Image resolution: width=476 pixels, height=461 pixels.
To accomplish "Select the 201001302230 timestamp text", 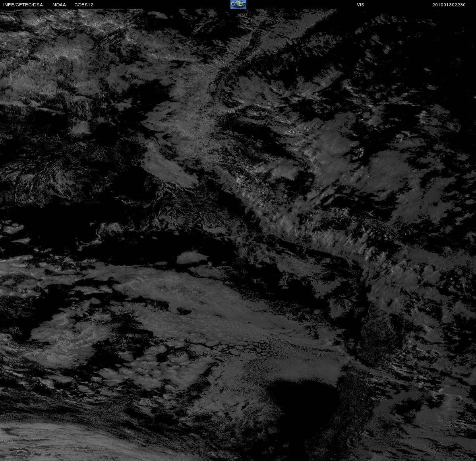I will click(x=449, y=5).
